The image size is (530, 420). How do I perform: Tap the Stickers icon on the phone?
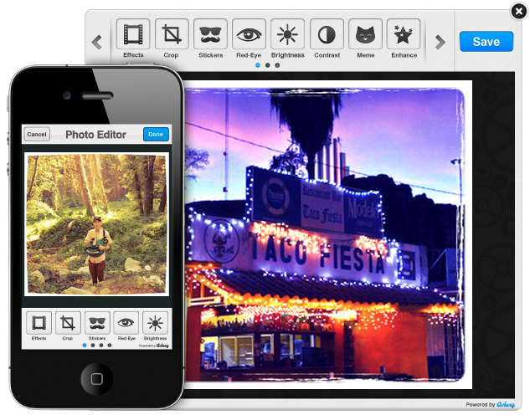coord(97,323)
